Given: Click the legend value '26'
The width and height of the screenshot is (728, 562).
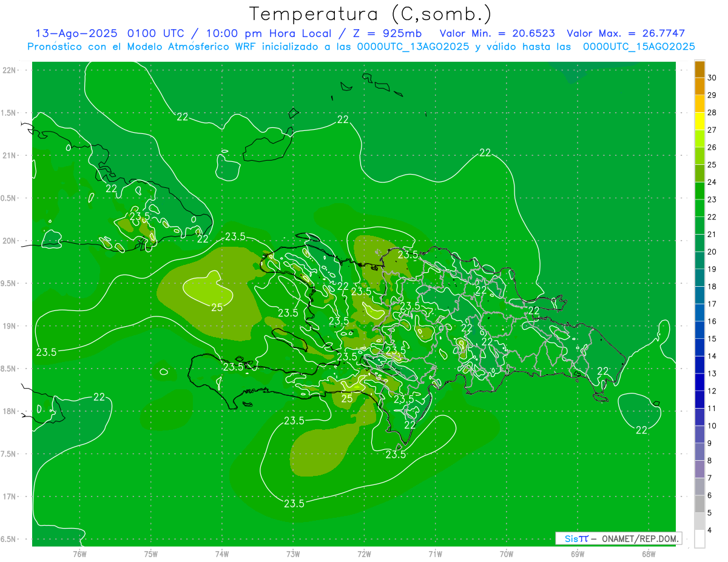Looking at the screenshot, I should coord(712,147).
